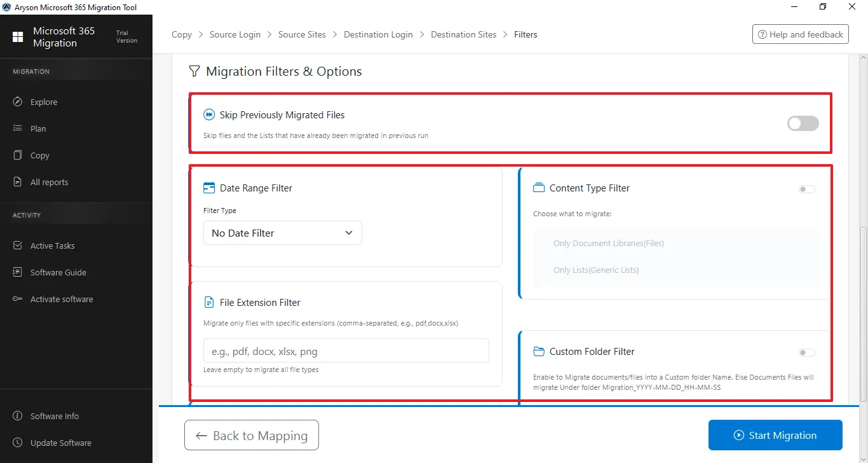Enable the Custom Folder Filter toggle

pos(806,352)
